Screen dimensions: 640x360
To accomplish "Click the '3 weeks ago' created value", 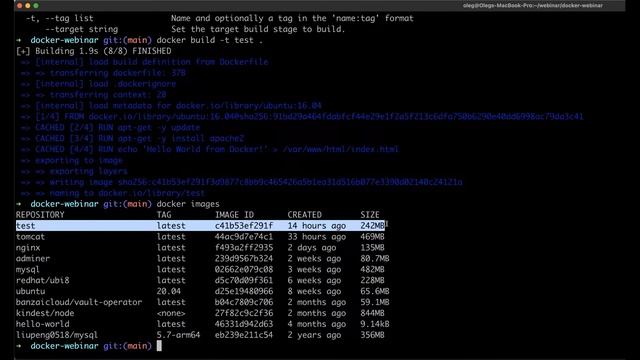I will [314, 269].
